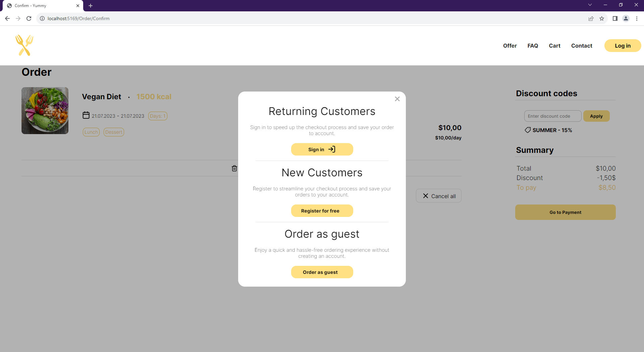Close the Returning Customers modal with the X
The height and width of the screenshot is (352, 644).
coord(397,99)
